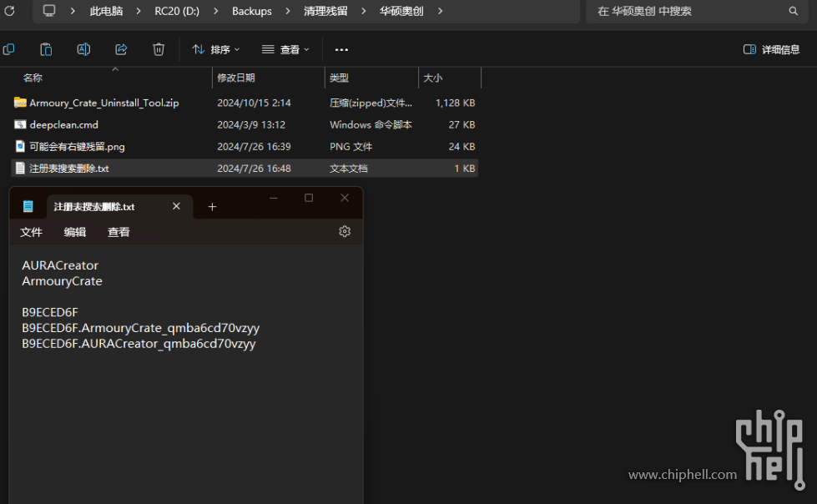Expand chevron after the monitor icon
This screenshot has width=817, height=504.
coord(73,11)
